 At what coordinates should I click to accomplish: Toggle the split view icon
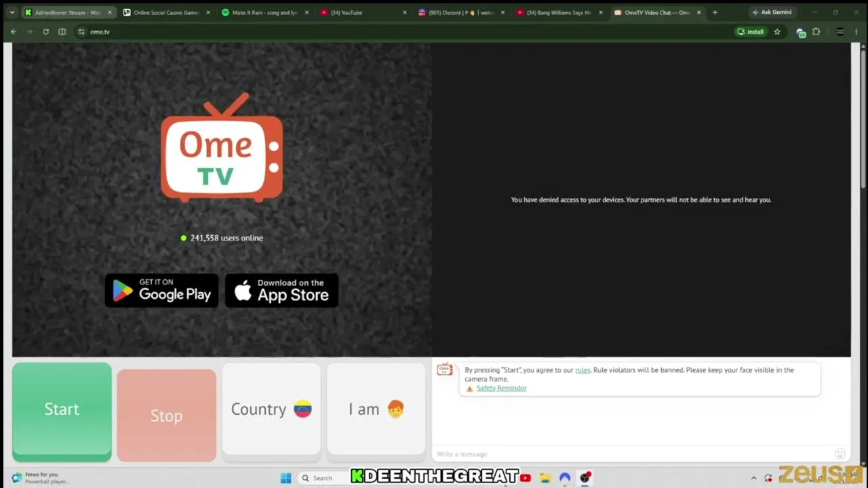62,32
